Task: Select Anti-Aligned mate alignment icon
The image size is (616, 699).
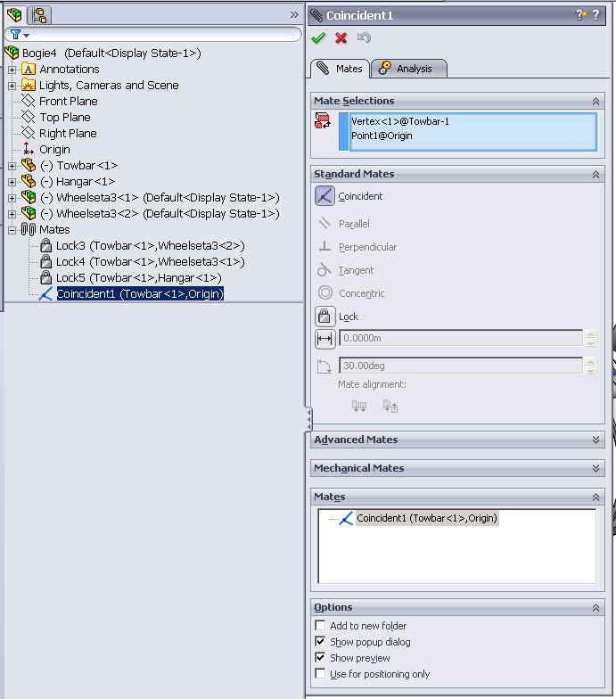Action: (x=390, y=406)
